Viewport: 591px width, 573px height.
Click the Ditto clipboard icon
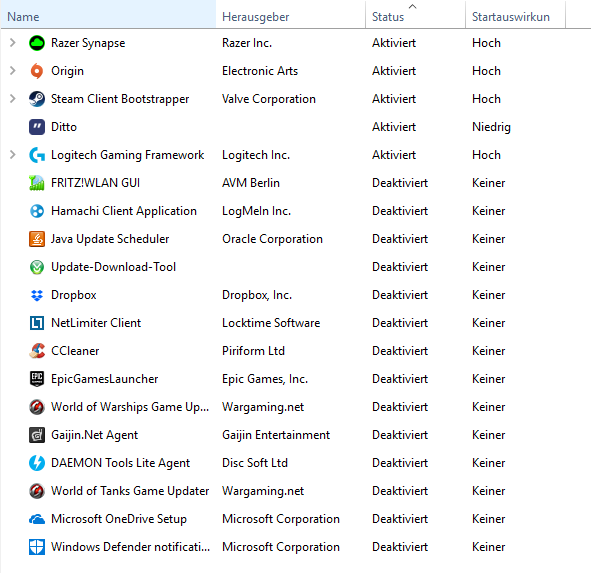37,127
